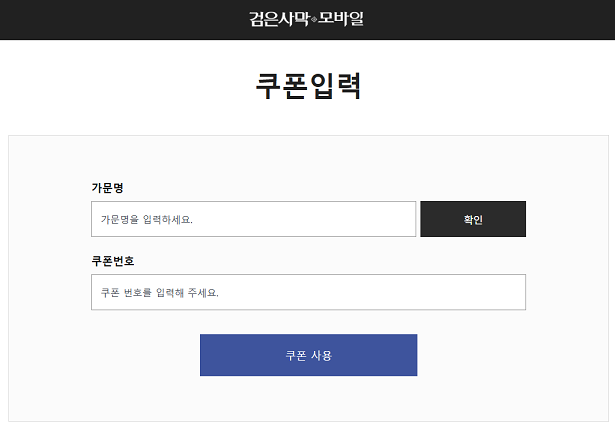The width and height of the screenshot is (615, 426).
Task: Click the 가문명 field label
Action: coord(107,187)
